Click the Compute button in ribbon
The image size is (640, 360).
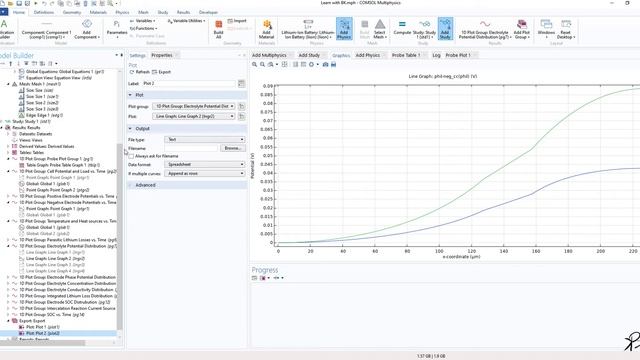402,28
